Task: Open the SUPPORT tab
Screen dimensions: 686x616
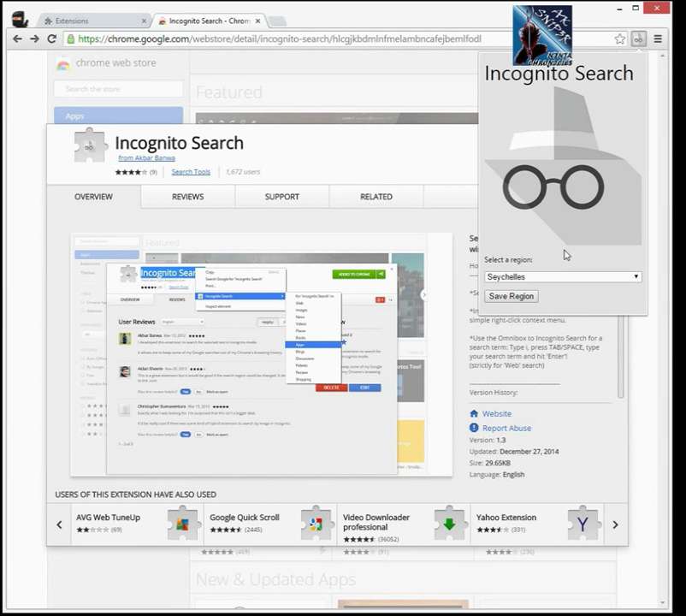Action: (x=281, y=197)
